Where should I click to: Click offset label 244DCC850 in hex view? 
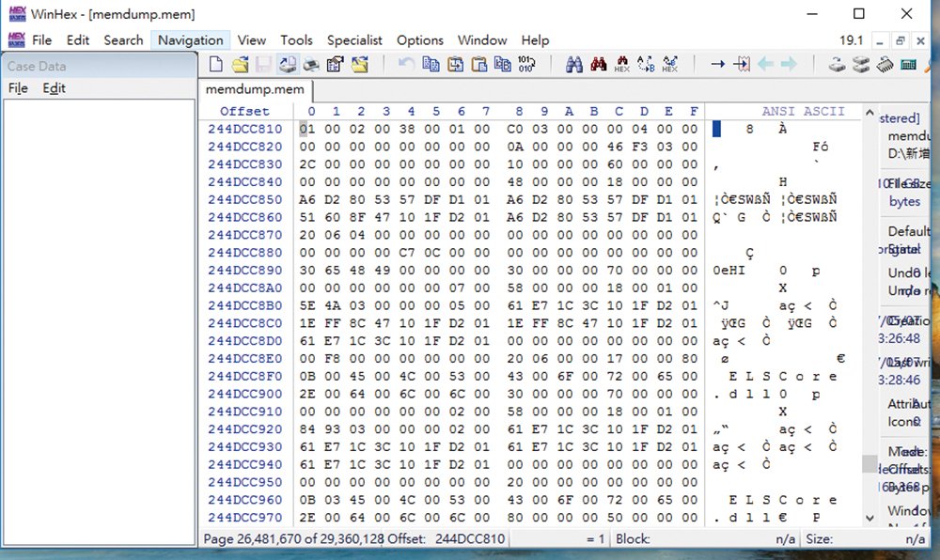coord(244,199)
